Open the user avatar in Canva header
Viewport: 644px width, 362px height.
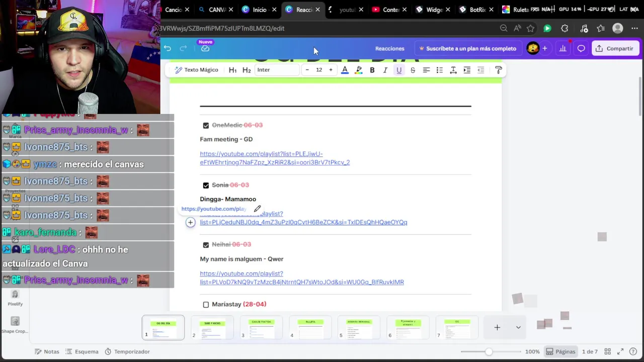coord(532,48)
